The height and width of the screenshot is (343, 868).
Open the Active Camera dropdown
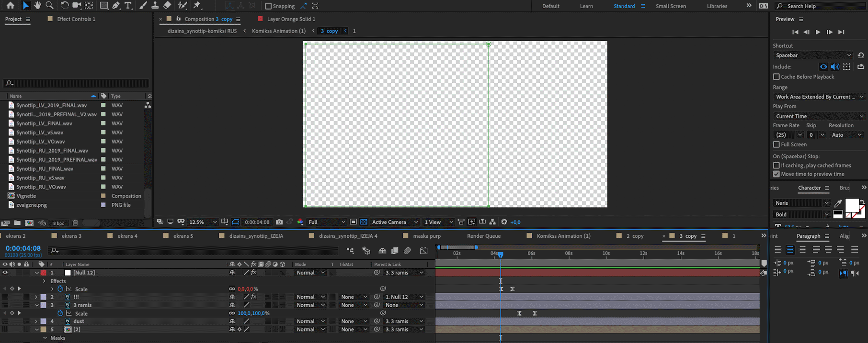[x=395, y=222]
